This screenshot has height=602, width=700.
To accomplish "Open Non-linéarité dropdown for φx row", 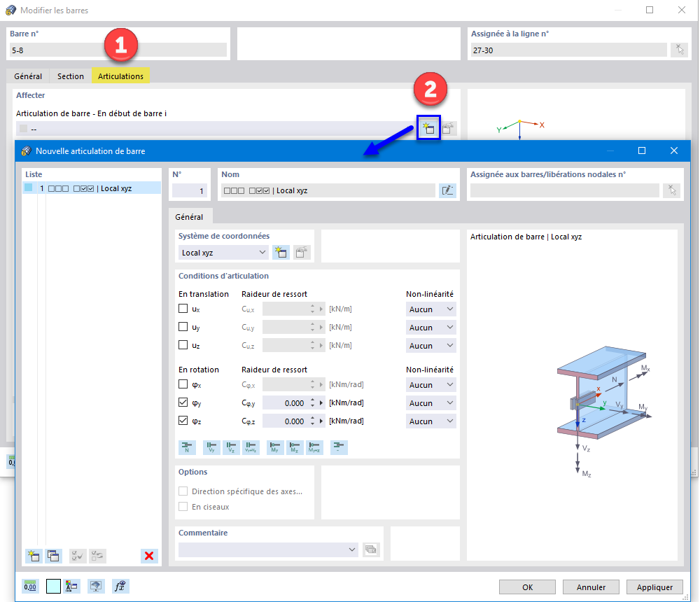I will 430,384.
